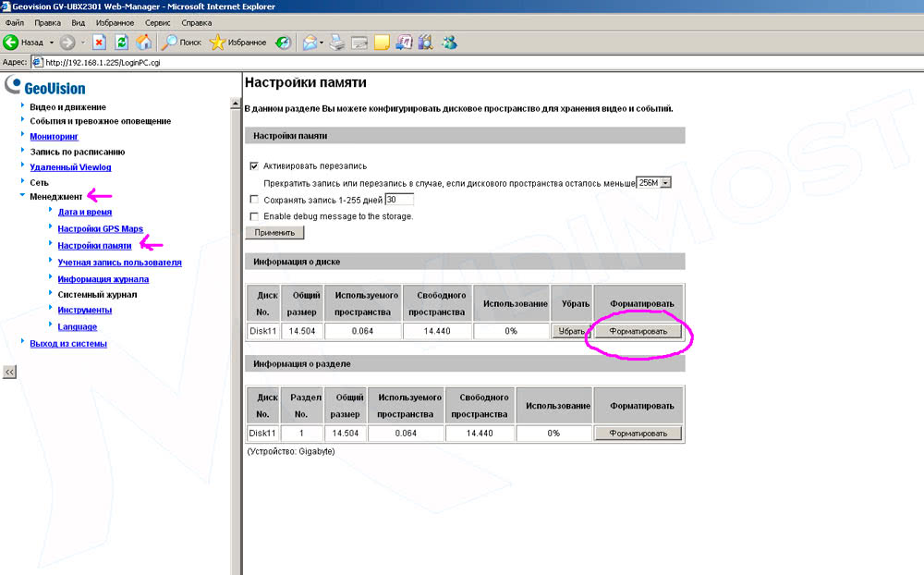Click Форматировать button in disk info table
The height and width of the screenshot is (575, 924).
(x=638, y=331)
